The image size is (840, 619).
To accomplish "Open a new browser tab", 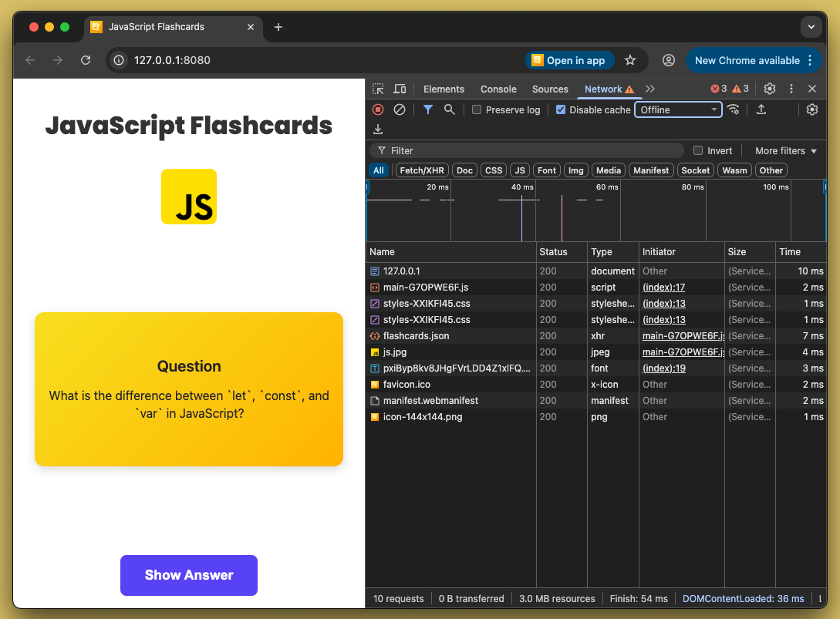I will [278, 27].
